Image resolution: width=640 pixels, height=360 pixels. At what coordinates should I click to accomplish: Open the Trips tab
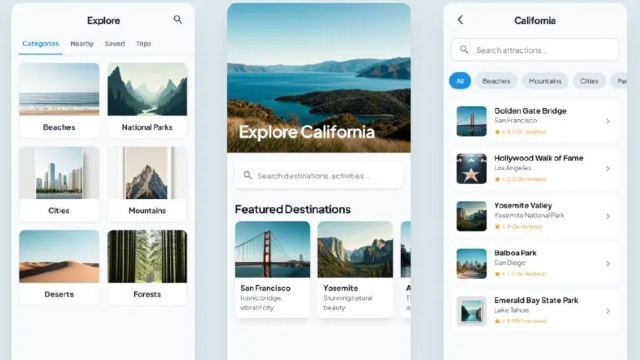click(x=144, y=43)
